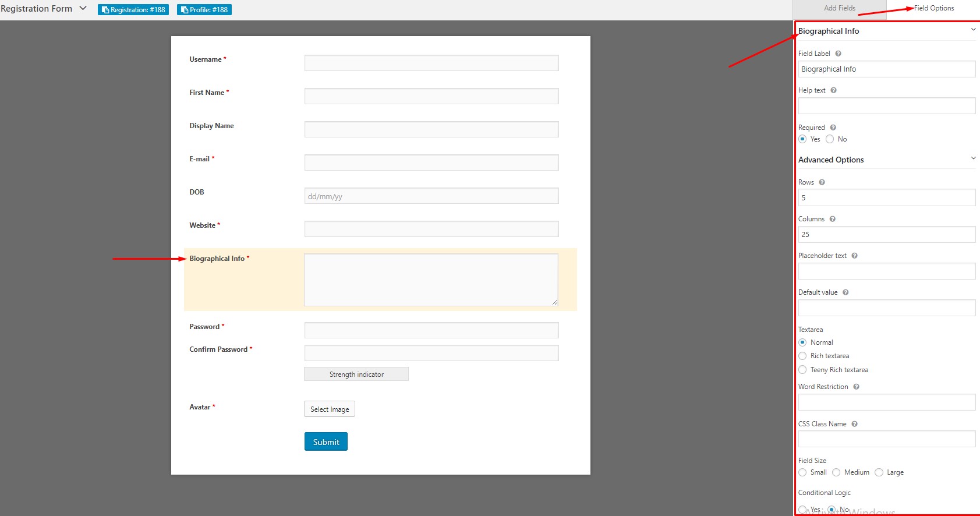The image size is (980, 516).
Task: Open help icon next to Field Label
Action: [x=838, y=54]
